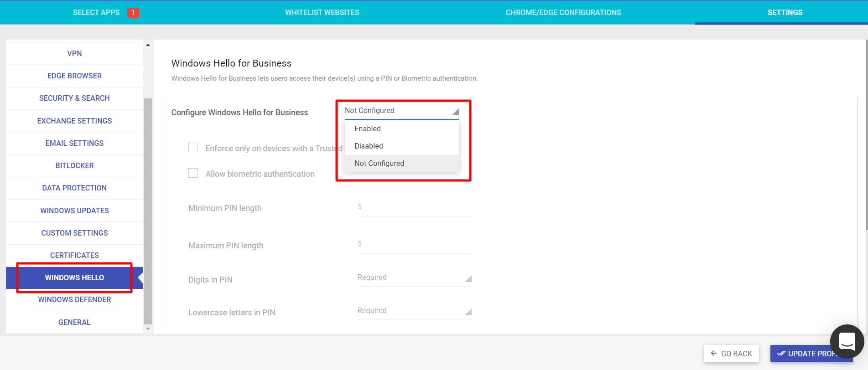
Task: Click the red badge on Select Apps
Action: (133, 13)
